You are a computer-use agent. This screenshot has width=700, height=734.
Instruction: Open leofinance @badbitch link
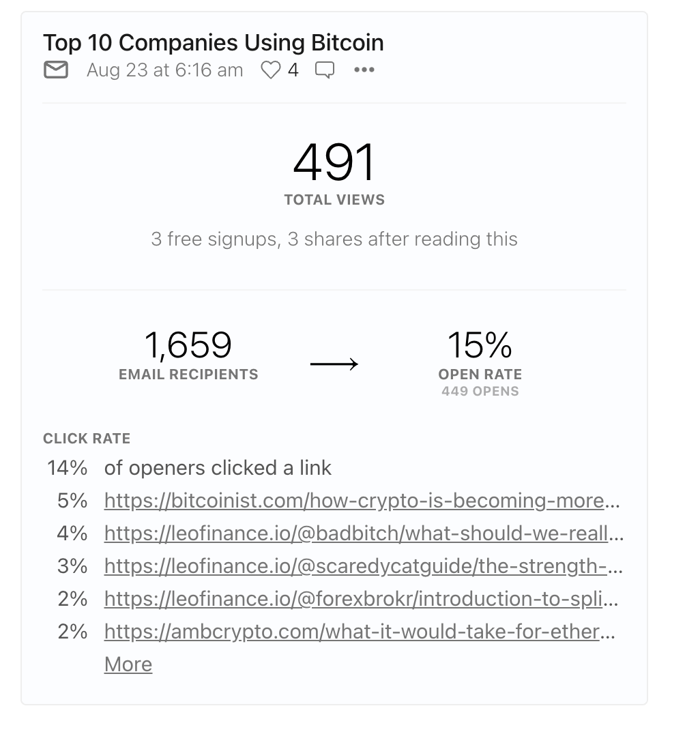click(x=364, y=533)
